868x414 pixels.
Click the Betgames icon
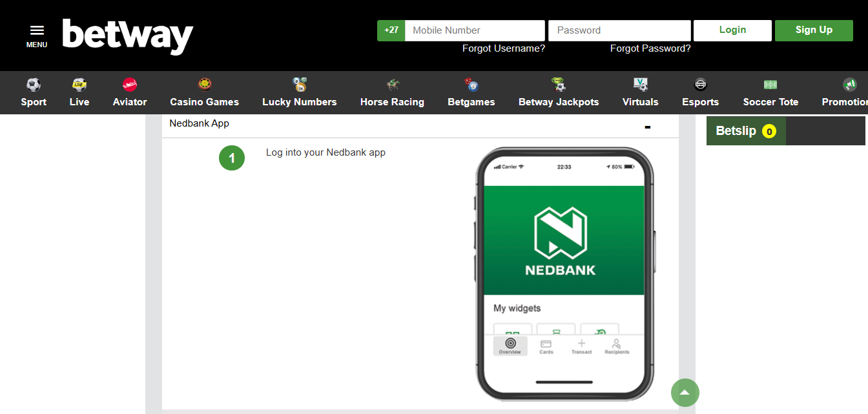point(471,84)
